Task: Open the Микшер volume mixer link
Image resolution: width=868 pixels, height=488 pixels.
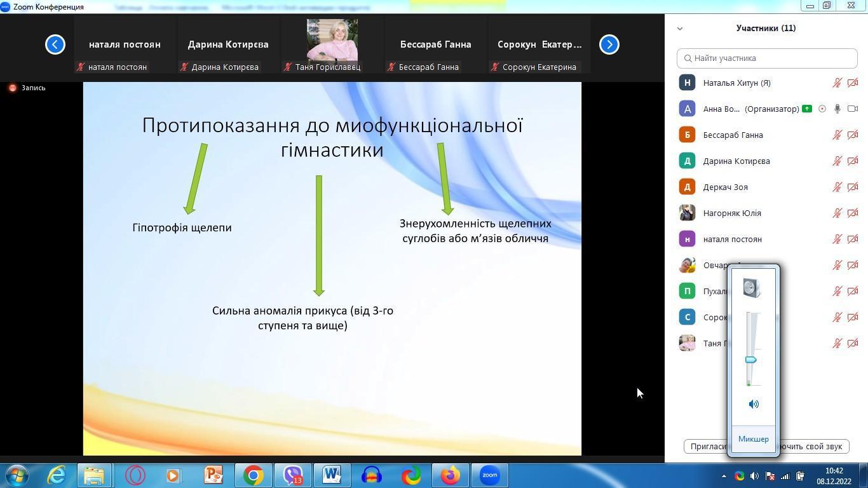Action: pos(753,439)
